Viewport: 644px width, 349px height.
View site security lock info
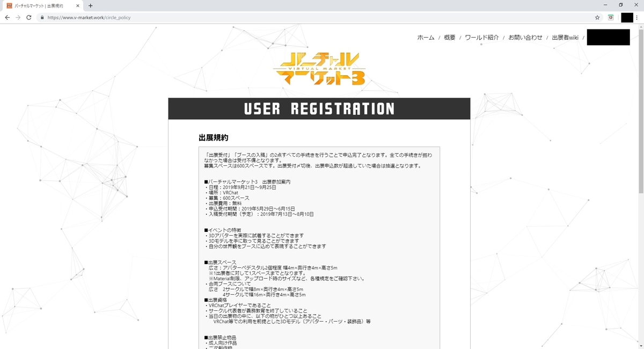(x=42, y=17)
